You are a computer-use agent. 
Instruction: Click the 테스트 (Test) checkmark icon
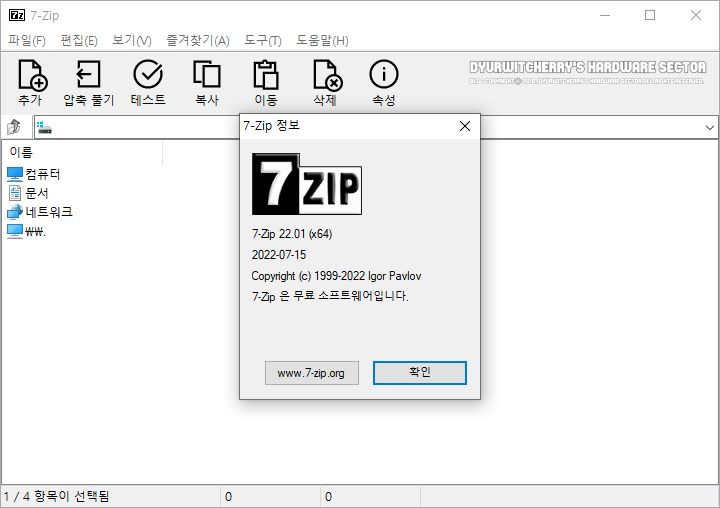148,74
